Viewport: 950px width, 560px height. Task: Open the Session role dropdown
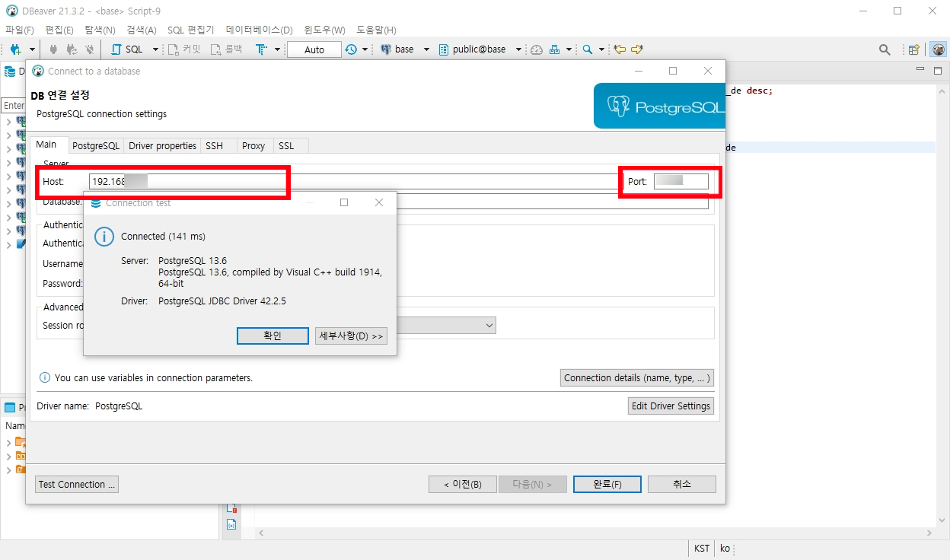(489, 325)
